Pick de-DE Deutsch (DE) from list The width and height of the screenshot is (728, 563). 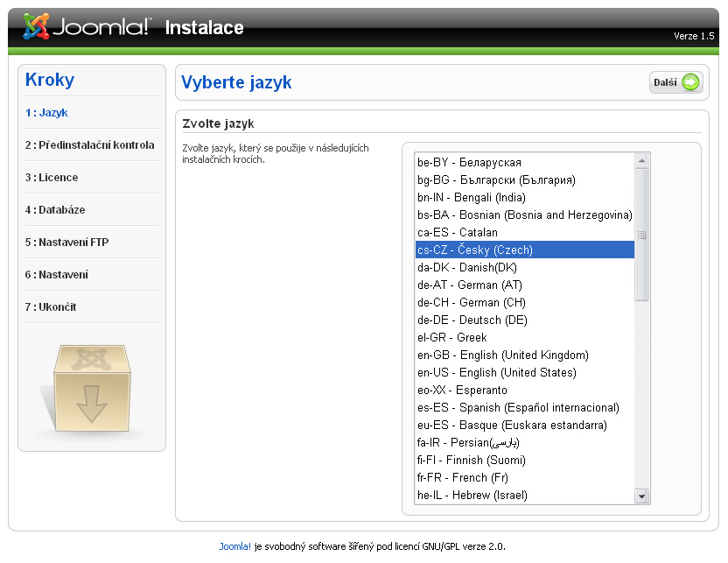525,320
